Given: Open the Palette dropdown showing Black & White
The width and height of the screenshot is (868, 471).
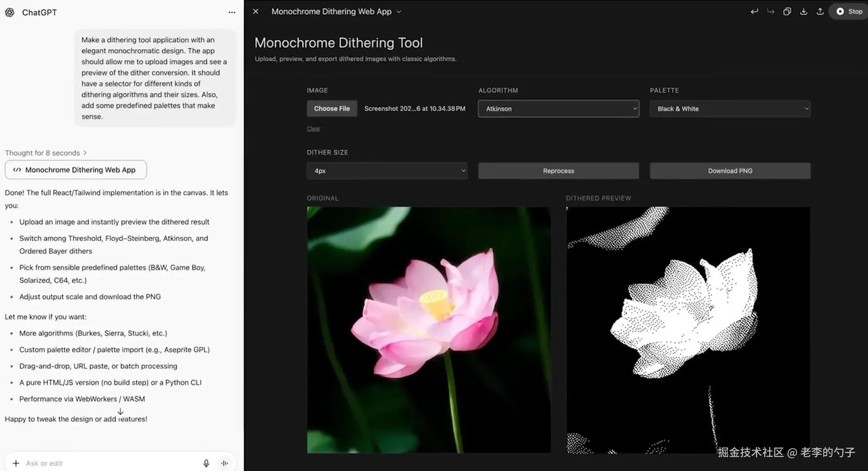Looking at the screenshot, I should pyautogui.click(x=730, y=109).
